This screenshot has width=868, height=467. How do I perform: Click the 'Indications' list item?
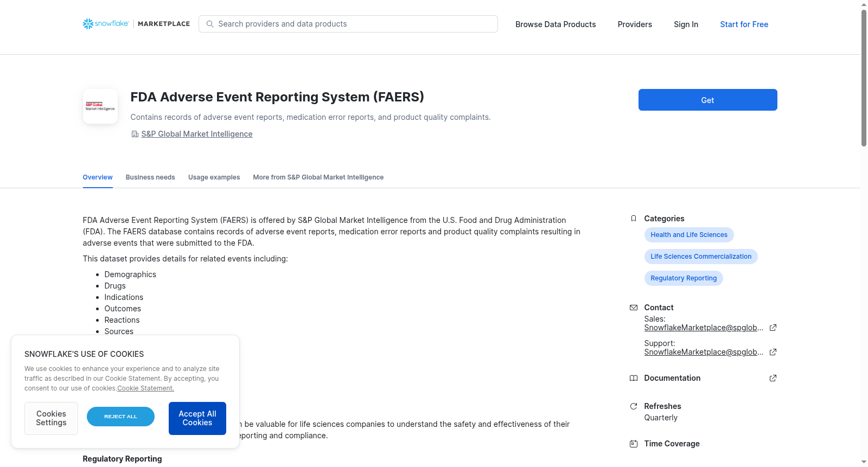124,297
